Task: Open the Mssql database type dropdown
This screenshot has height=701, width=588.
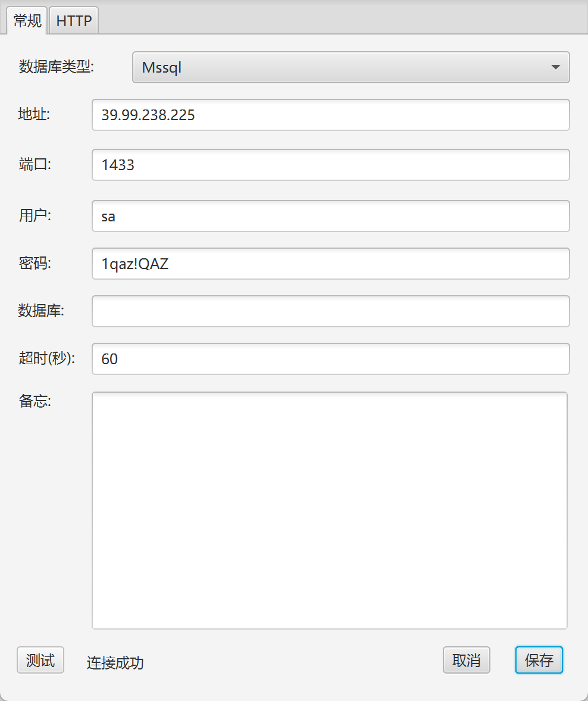Action: (351, 67)
